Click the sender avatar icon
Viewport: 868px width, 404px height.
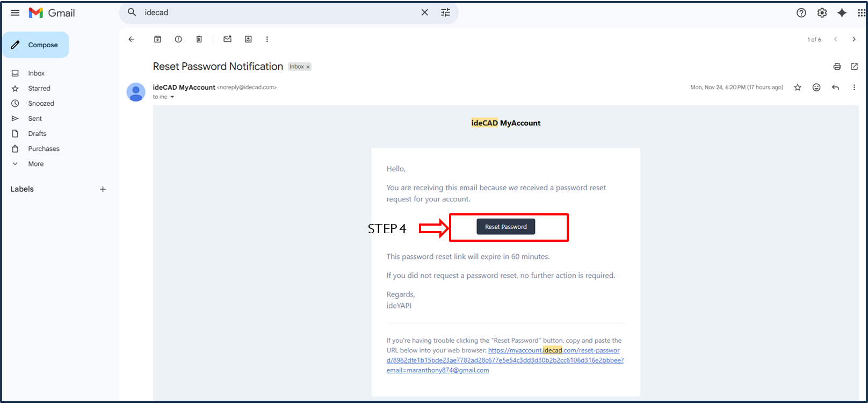click(136, 92)
